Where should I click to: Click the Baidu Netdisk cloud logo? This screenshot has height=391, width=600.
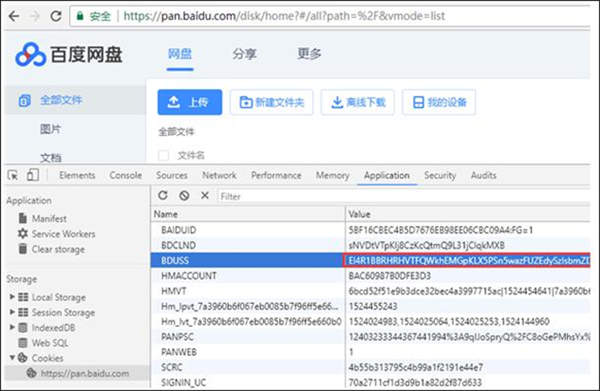[31, 54]
